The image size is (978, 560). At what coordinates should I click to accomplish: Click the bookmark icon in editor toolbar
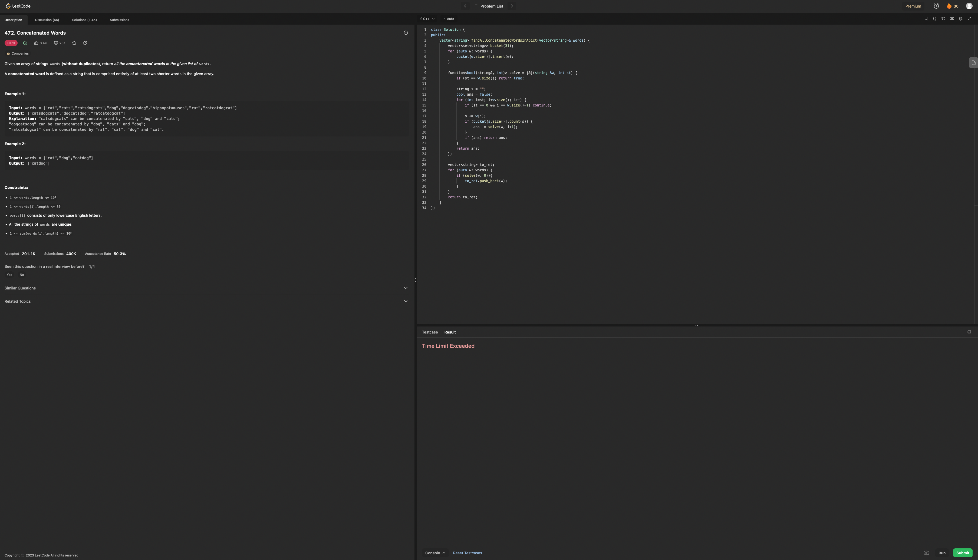[x=926, y=19]
